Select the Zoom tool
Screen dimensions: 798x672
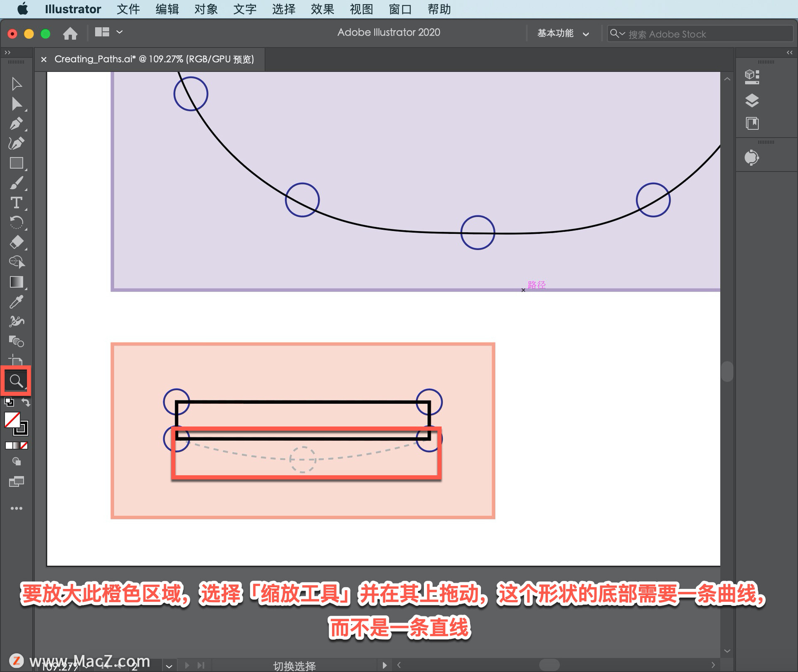coord(16,380)
